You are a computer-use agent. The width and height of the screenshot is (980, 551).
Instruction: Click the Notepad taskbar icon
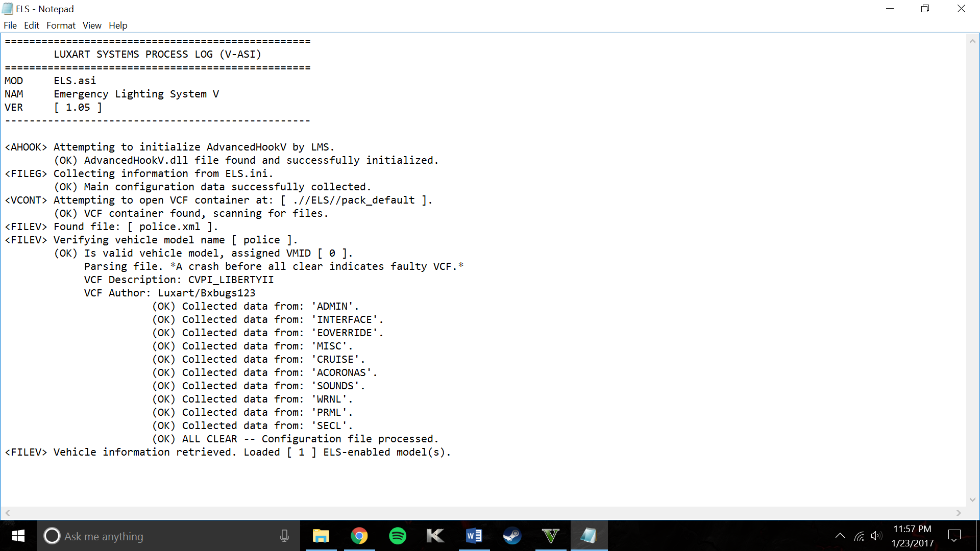pyautogui.click(x=589, y=536)
